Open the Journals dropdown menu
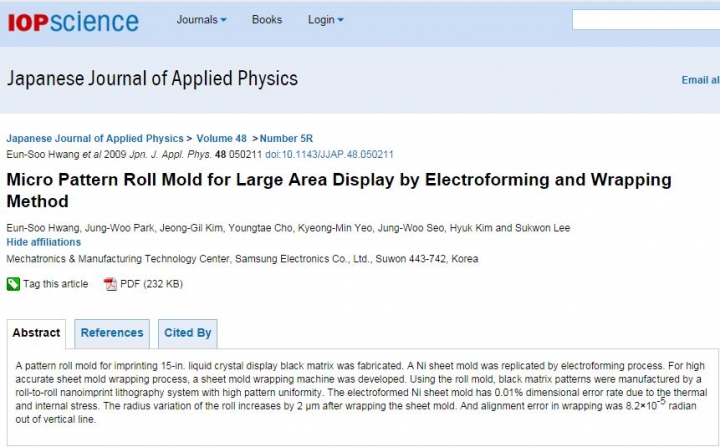Image resolution: width=720 pixels, height=447 pixels. (202, 20)
